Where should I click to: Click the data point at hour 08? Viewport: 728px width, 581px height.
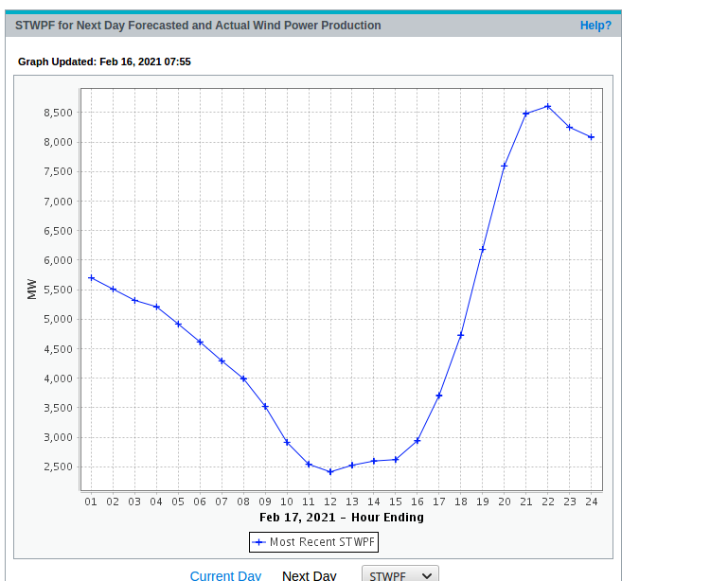(243, 379)
